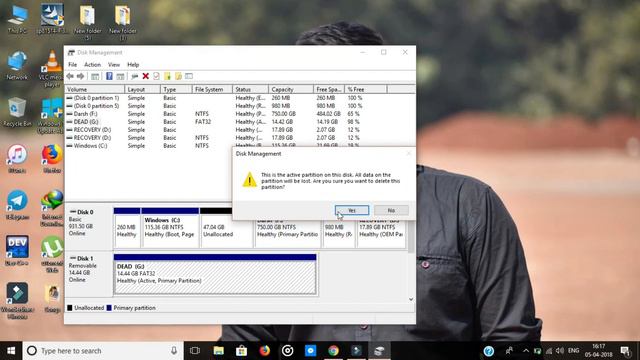Click the uTorrent desktop icon
640x360 pixels.
pos(52,254)
